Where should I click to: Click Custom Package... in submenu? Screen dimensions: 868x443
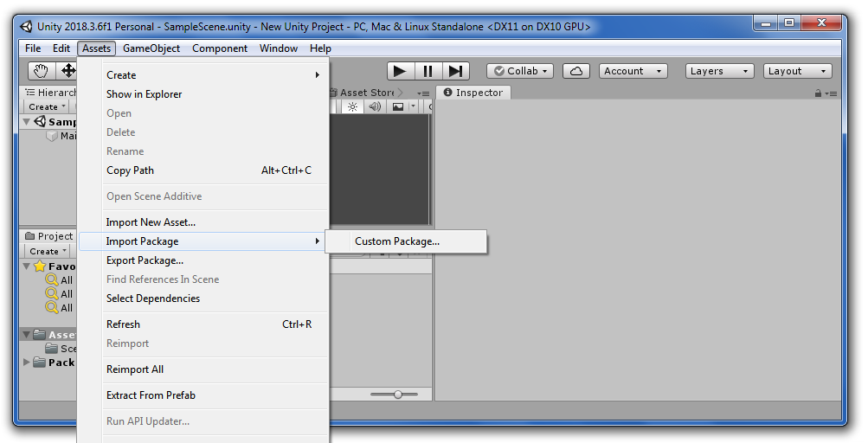pyautogui.click(x=406, y=241)
